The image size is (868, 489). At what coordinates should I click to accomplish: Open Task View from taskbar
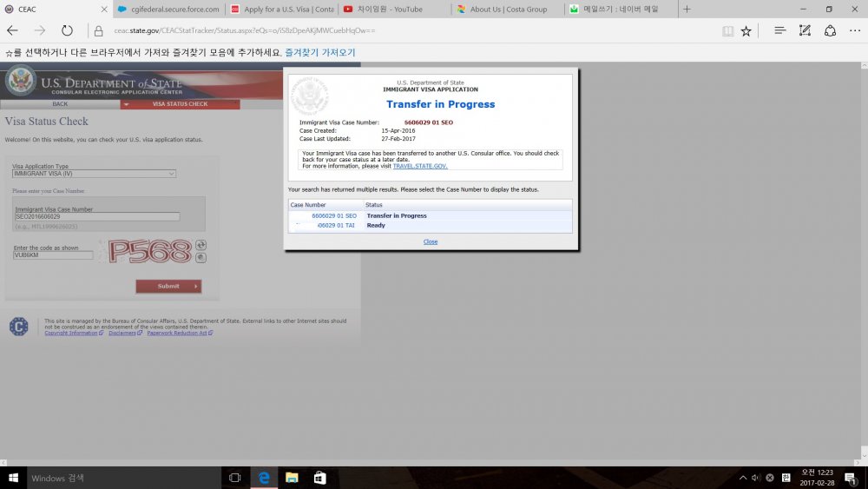[234, 478]
